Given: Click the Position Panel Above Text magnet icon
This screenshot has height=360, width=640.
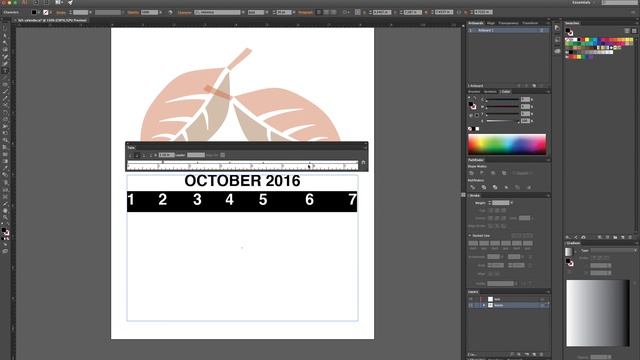Looking at the screenshot, I should 363,162.
